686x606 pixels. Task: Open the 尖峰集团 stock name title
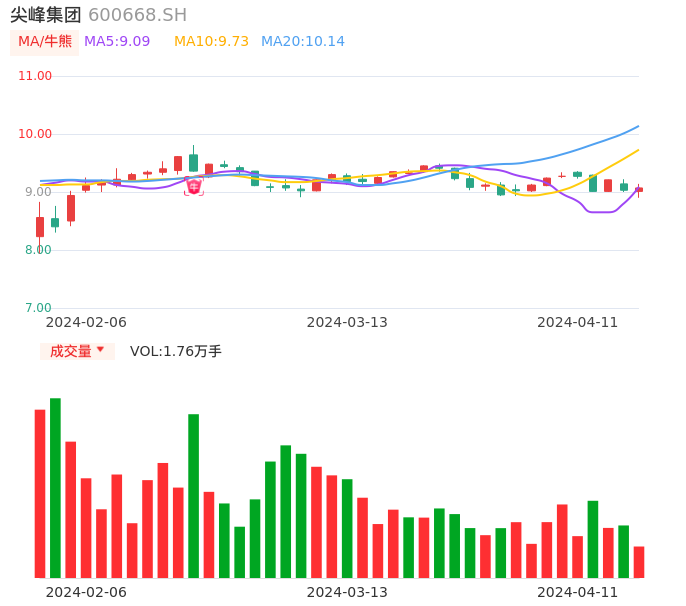tap(46, 15)
